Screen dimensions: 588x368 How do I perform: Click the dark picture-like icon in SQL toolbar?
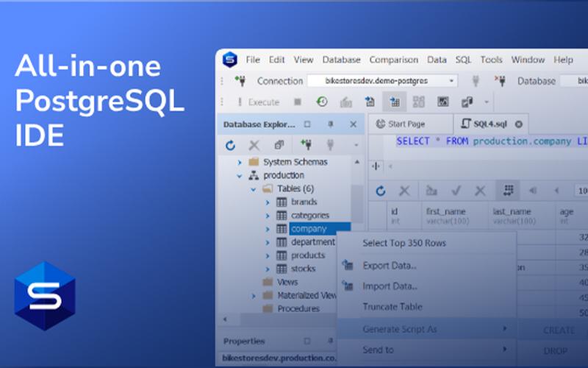tap(443, 102)
